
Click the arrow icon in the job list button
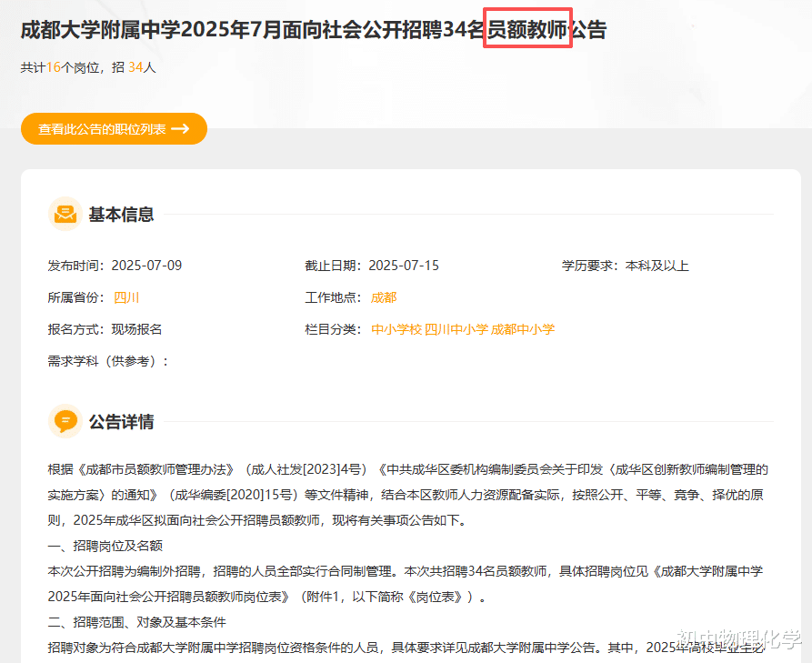coord(180,128)
